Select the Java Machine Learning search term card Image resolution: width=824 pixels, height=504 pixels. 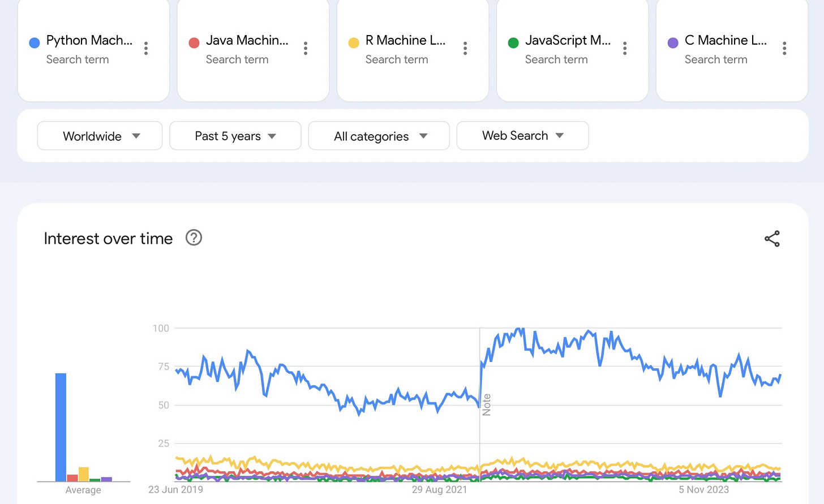tap(254, 50)
